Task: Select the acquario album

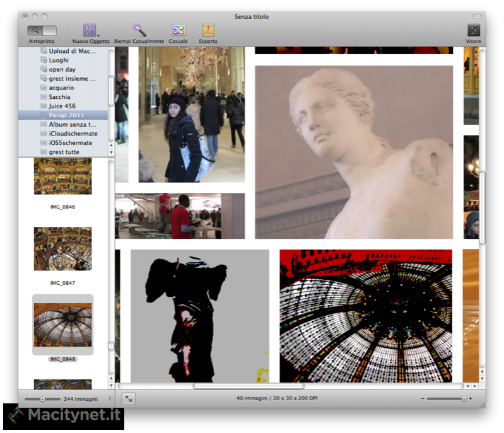Action: coord(63,88)
